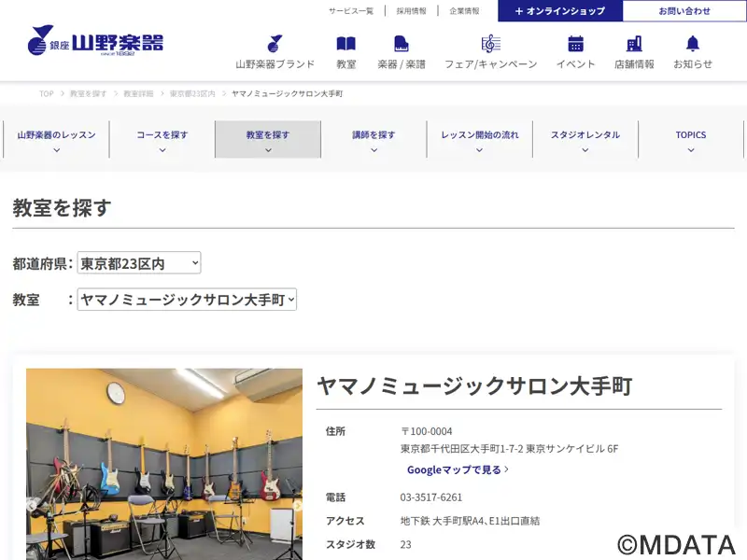This screenshot has width=747, height=560.
Task: Click the phone number 03-3517-6261
Action: point(431,497)
